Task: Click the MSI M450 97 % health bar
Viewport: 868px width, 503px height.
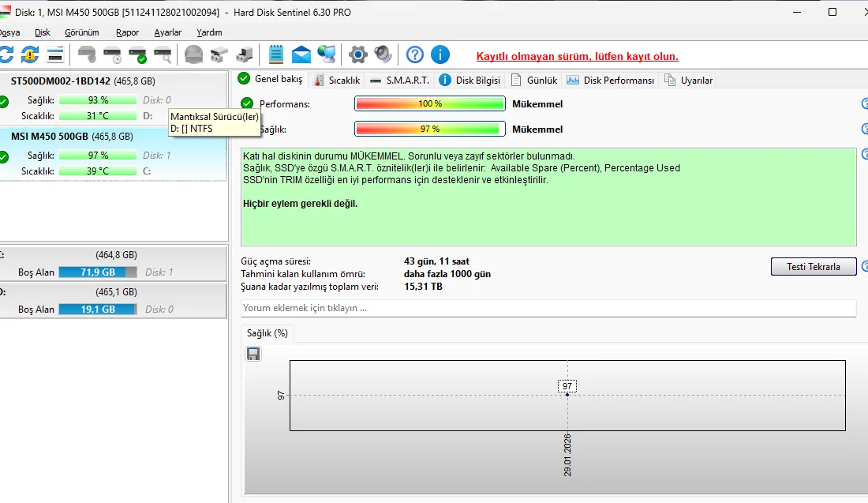Action: [x=97, y=156]
